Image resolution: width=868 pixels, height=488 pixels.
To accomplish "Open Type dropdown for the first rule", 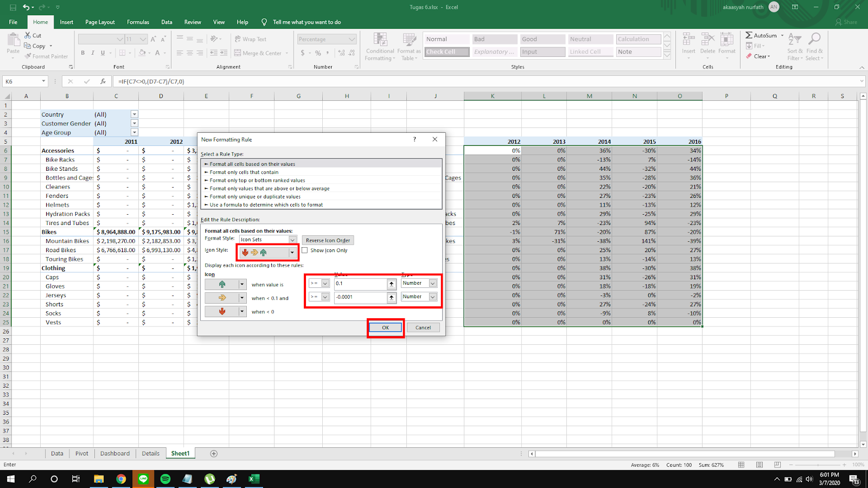I will tap(432, 284).
